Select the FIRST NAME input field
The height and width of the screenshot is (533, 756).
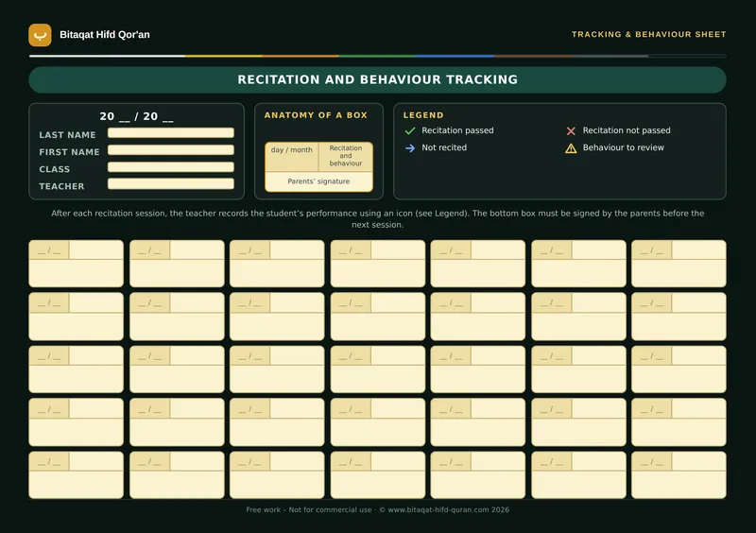(x=171, y=150)
